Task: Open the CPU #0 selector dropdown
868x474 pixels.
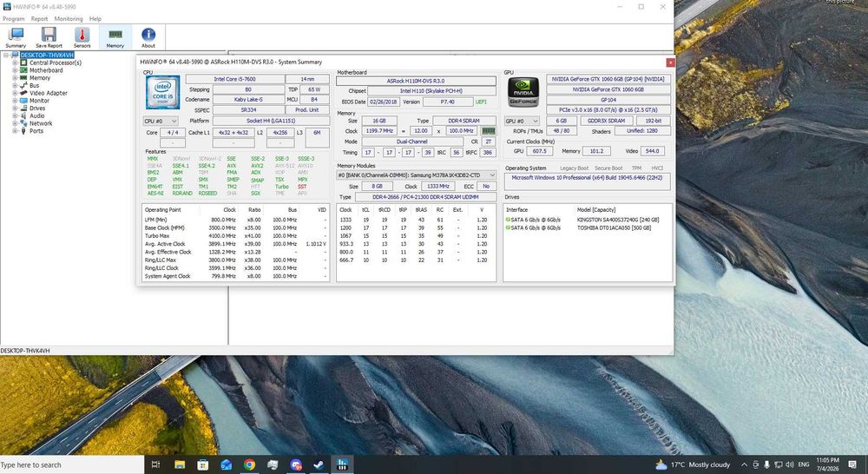Action: (161, 121)
